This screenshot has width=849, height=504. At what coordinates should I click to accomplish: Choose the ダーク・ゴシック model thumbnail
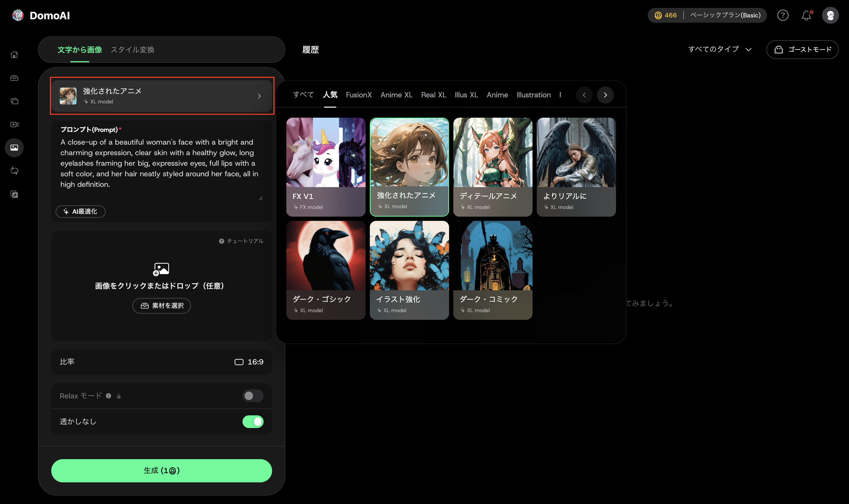[x=326, y=270]
